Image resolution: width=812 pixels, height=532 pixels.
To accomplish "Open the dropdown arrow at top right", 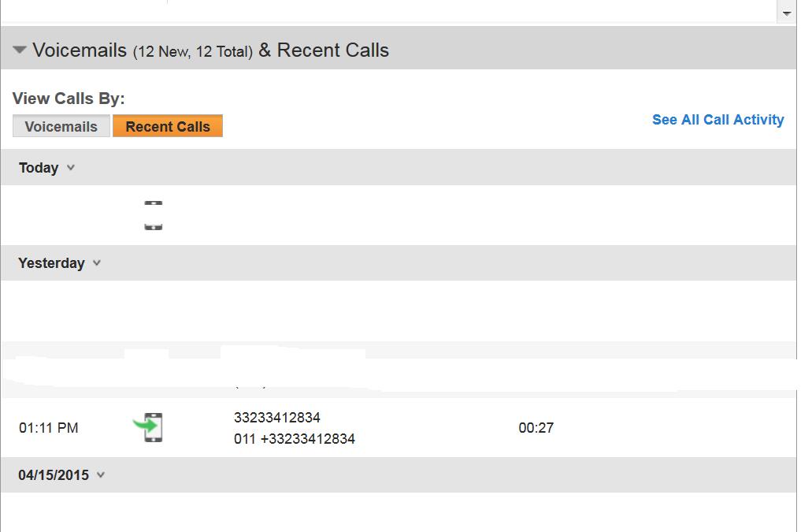I will coord(787,13).
